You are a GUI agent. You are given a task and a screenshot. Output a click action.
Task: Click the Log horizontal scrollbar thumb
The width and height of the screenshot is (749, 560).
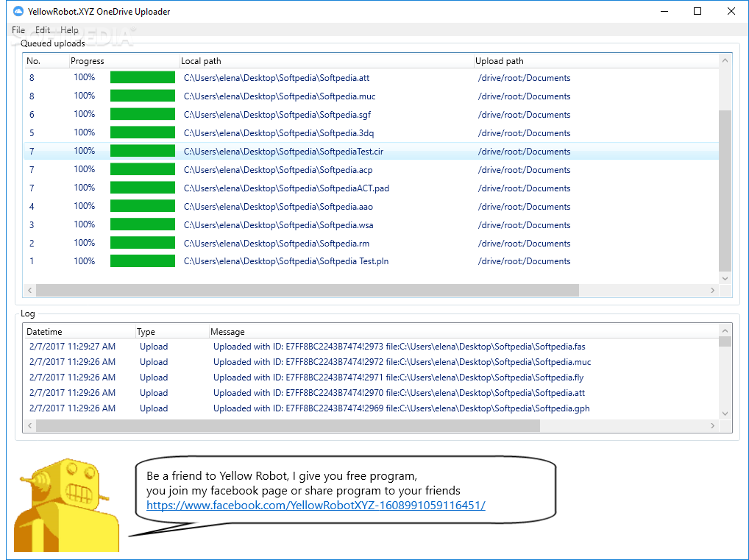288,425
